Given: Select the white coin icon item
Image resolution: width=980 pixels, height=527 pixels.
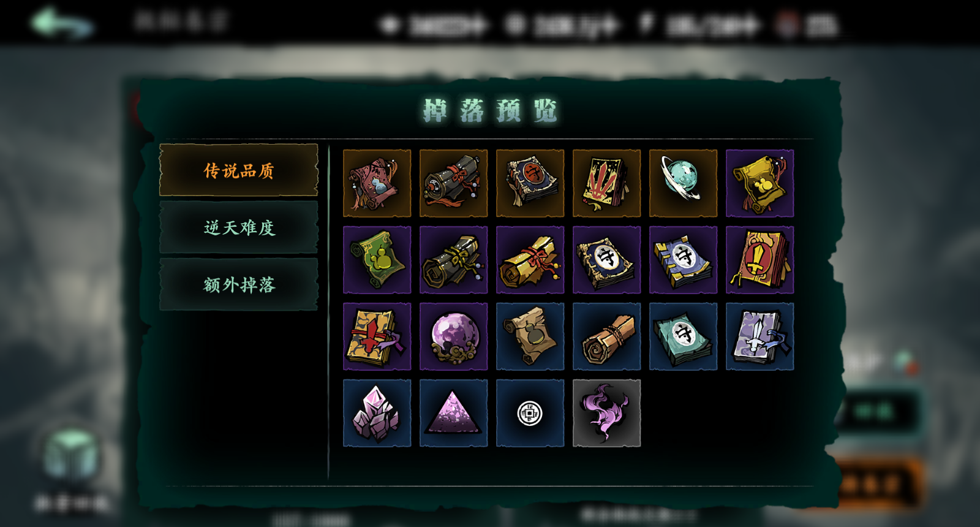Looking at the screenshot, I should [530, 413].
